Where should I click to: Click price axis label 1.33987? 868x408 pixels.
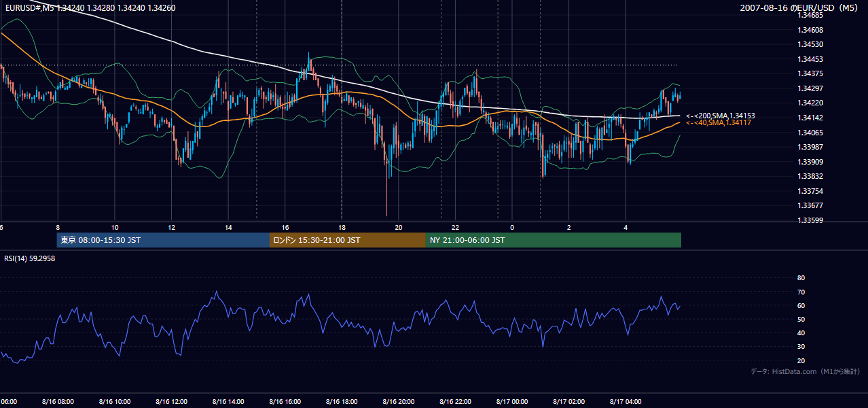pyautogui.click(x=810, y=147)
